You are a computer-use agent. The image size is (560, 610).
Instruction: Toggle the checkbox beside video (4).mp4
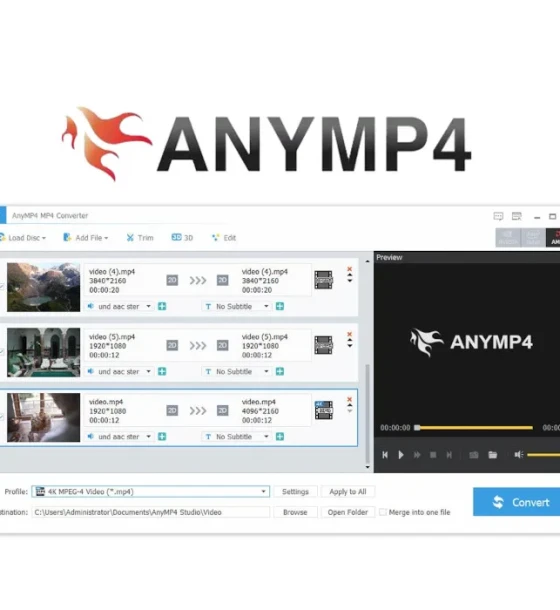coord(2,287)
